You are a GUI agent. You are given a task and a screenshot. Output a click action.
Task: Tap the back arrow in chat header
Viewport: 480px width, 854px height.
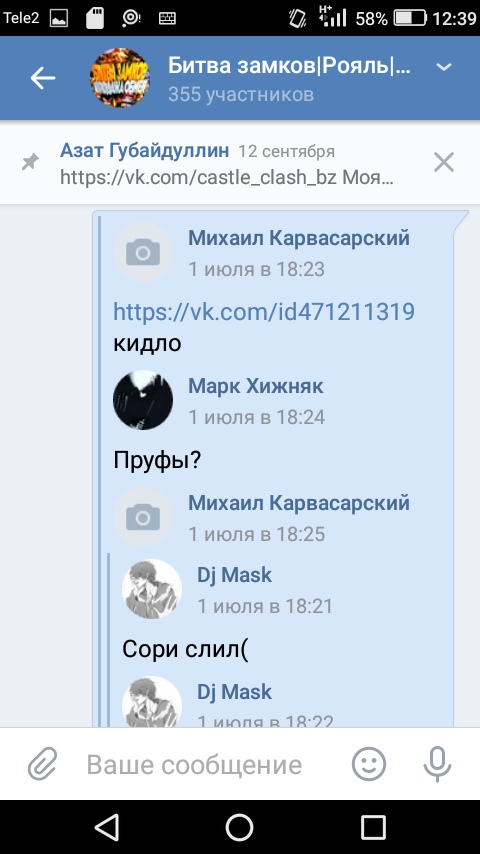click(x=42, y=78)
